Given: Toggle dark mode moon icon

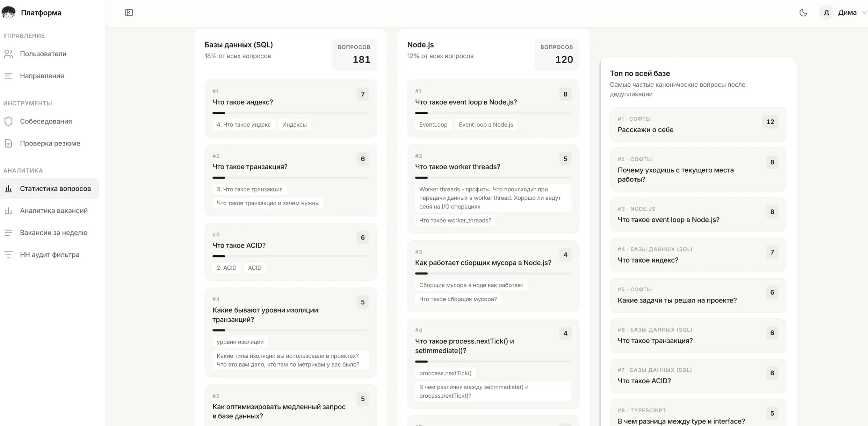Looking at the screenshot, I should (x=803, y=13).
